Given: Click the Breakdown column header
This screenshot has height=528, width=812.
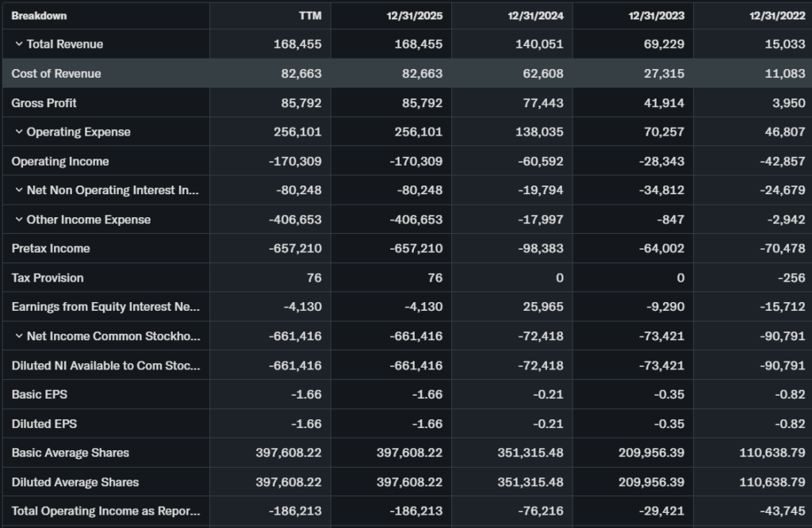Looking at the screenshot, I should click(x=39, y=16).
